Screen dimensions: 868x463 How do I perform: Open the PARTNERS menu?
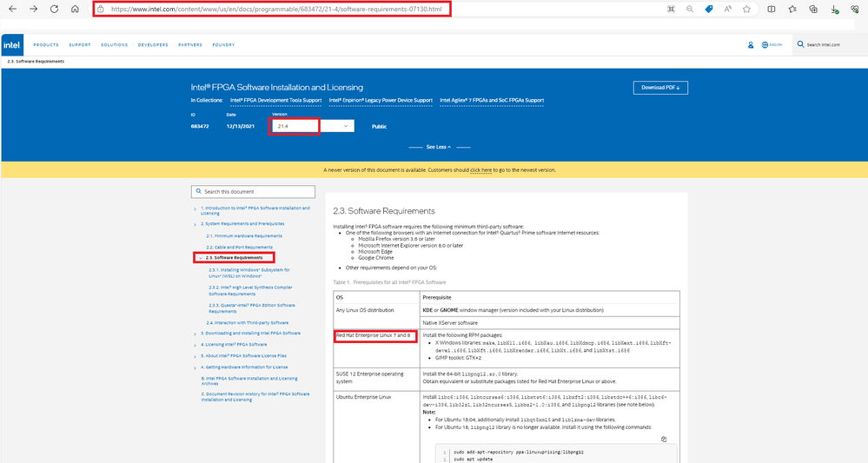click(190, 45)
